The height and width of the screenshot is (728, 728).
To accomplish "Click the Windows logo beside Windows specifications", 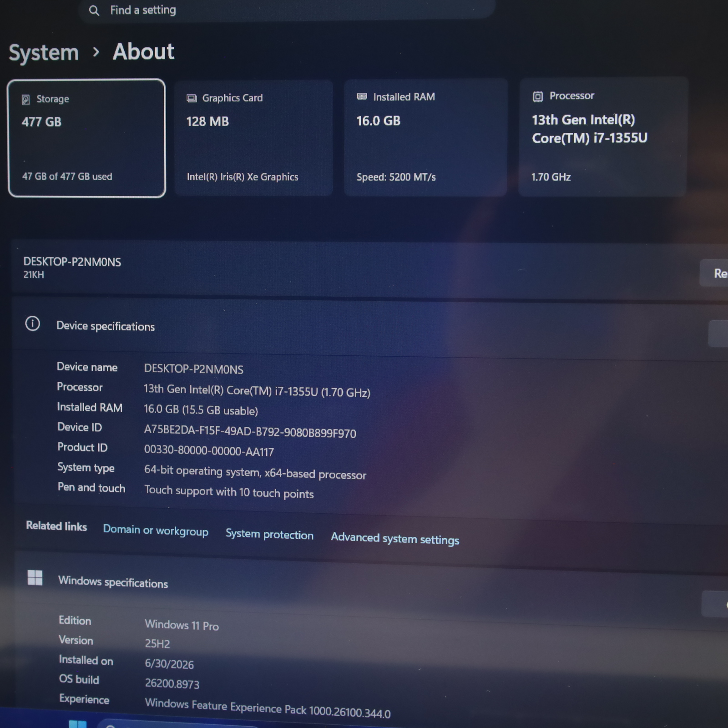I will tap(35, 578).
